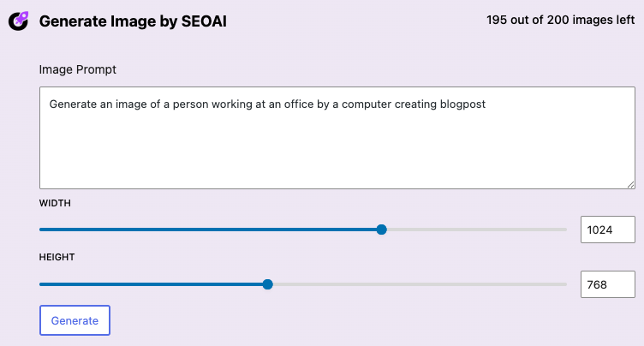Click the Generate button
This screenshot has height=346, width=644.
75,320
